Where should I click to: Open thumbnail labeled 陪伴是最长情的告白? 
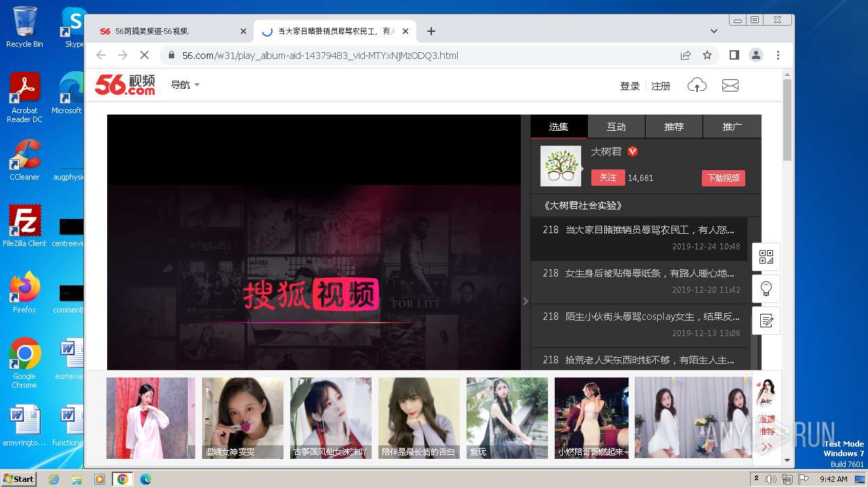[419, 418]
